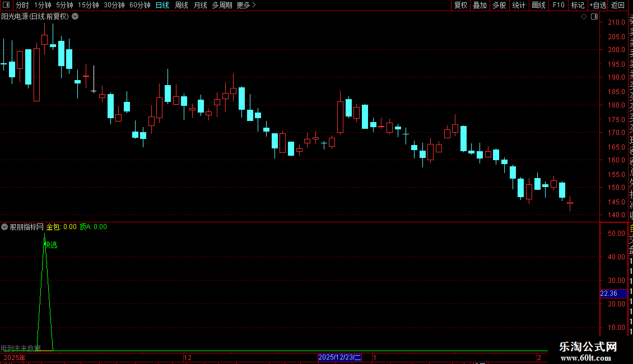Switch to the 1分钟 period tab
Screen dimensions: 633x364
[x=43, y=5]
